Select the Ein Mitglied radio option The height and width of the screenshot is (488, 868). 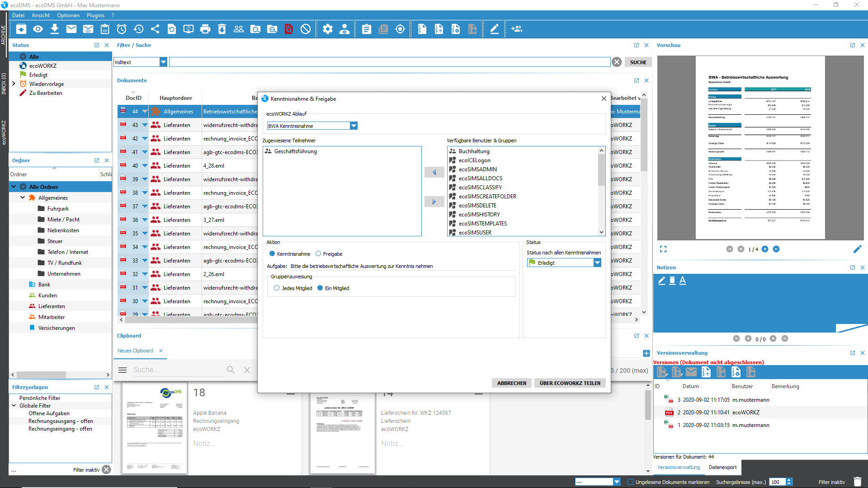coord(320,288)
